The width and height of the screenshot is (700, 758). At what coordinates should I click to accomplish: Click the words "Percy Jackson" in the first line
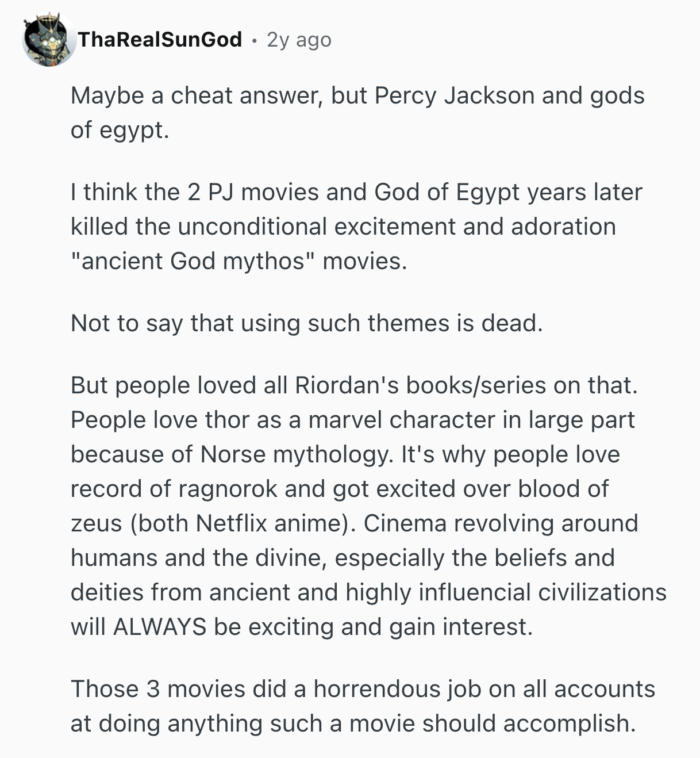pos(454,95)
